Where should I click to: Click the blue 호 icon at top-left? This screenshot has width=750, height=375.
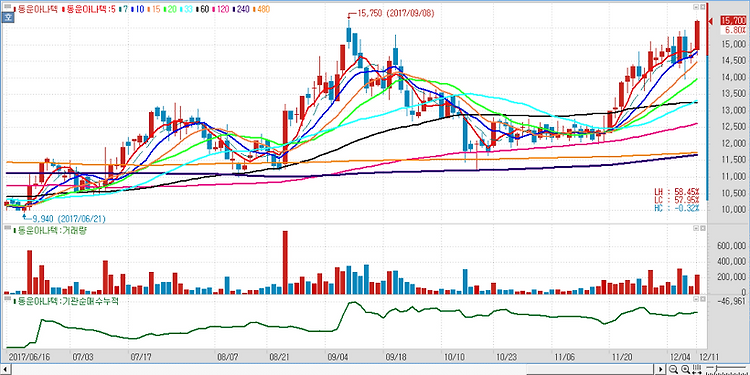(x=8, y=17)
